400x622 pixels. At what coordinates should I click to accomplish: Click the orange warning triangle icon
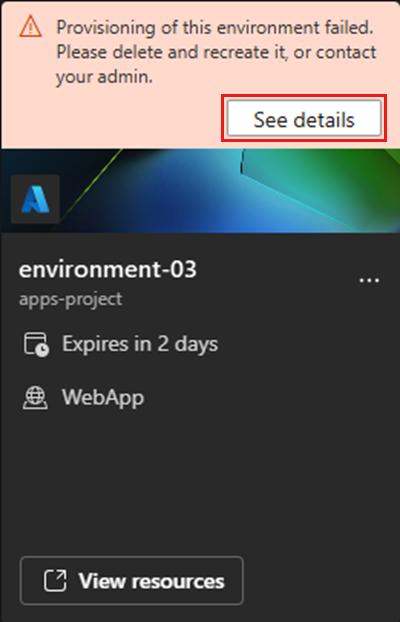[x=31, y=27]
